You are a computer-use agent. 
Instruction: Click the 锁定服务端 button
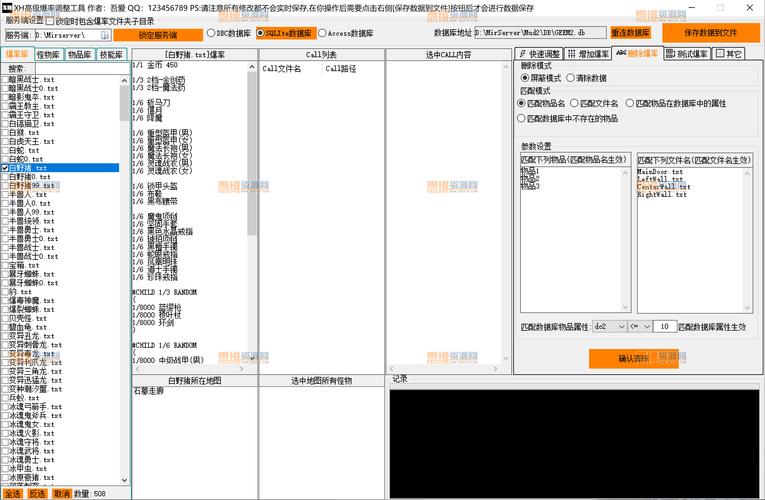point(158,35)
